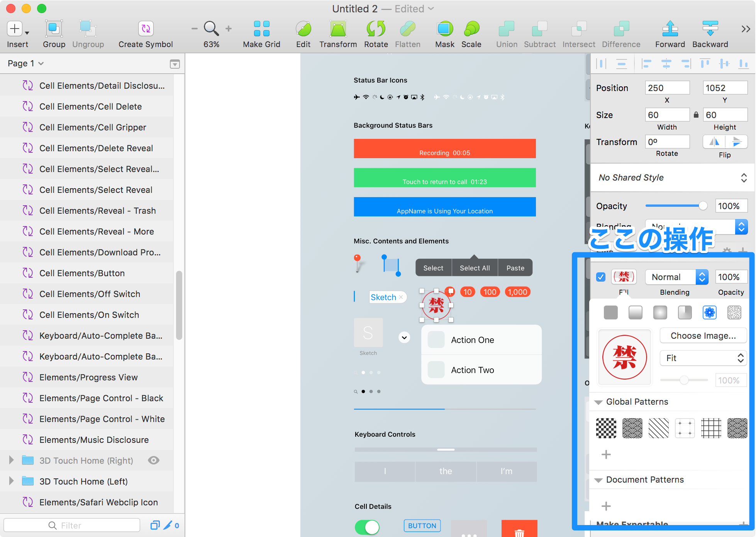
Task: Toggle visibility of 3D Touch Home Right layer
Action: (154, 460)
